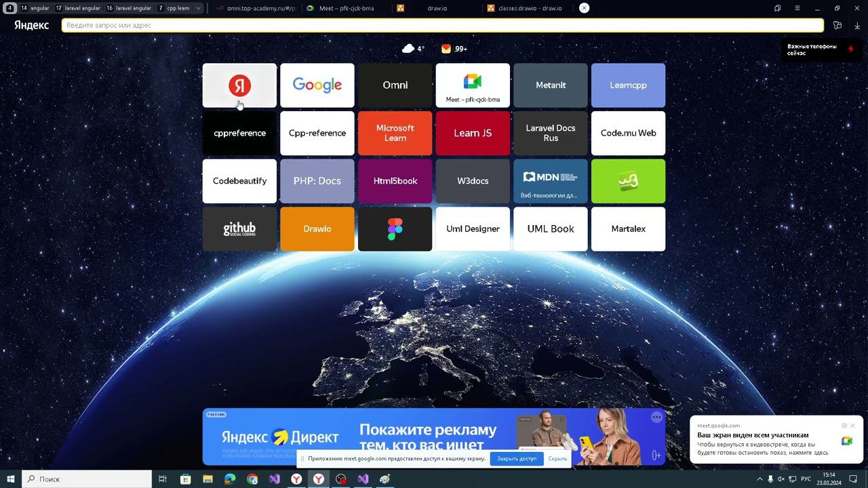Open Task View on the taskbar

tap(163, 479)
